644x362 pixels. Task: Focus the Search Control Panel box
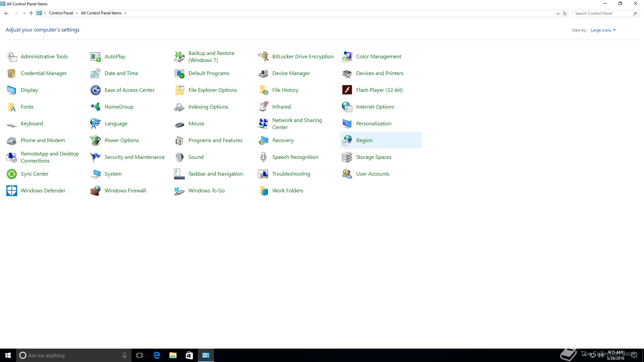click(605, 13)
